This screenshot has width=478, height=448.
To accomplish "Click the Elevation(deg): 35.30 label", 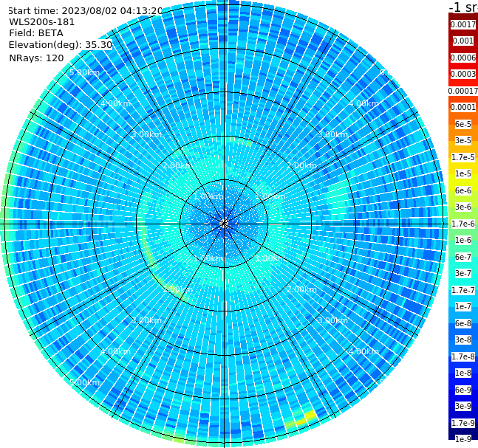I will tap(61, 45).
